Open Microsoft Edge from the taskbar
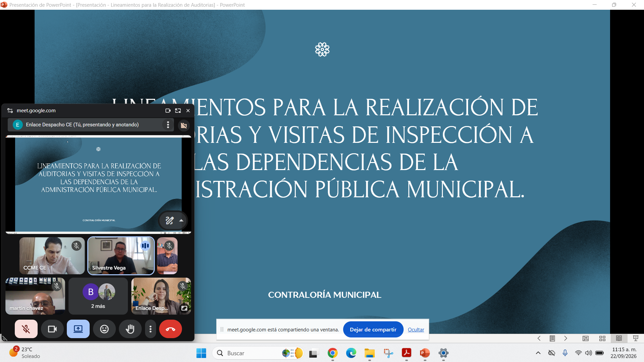This screenshot has width=644, height=362. pyautogui.click(x=351, y=353)
